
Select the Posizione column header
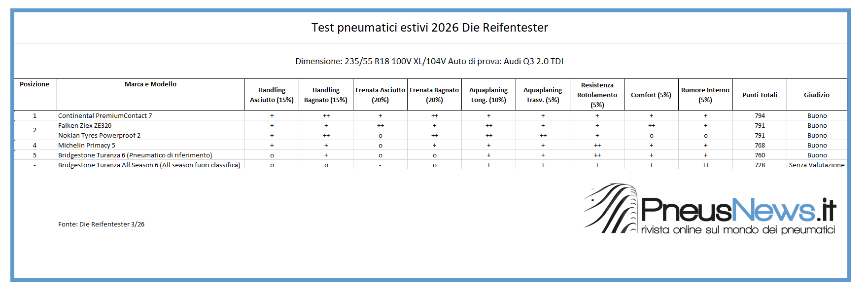click(x=35, y=84)
